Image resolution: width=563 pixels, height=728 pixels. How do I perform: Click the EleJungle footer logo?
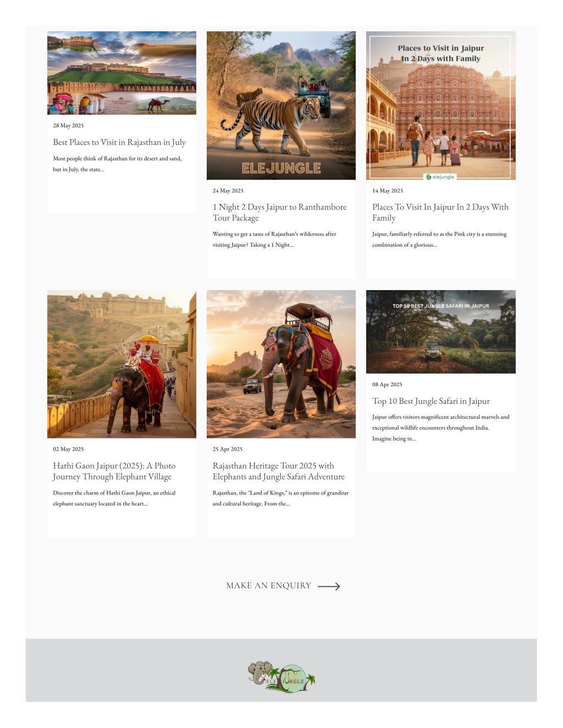click(x=281, y=677)
